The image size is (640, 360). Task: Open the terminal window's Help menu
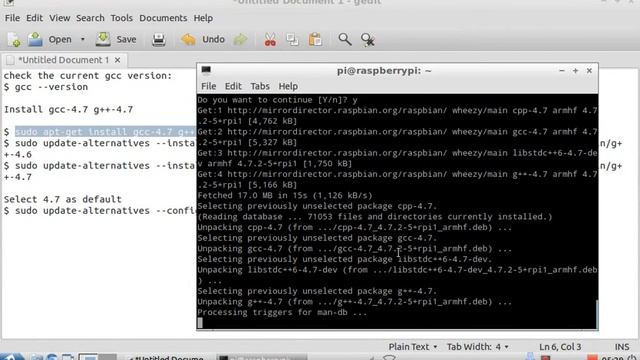pyautogui.click(x=288, y=86)
